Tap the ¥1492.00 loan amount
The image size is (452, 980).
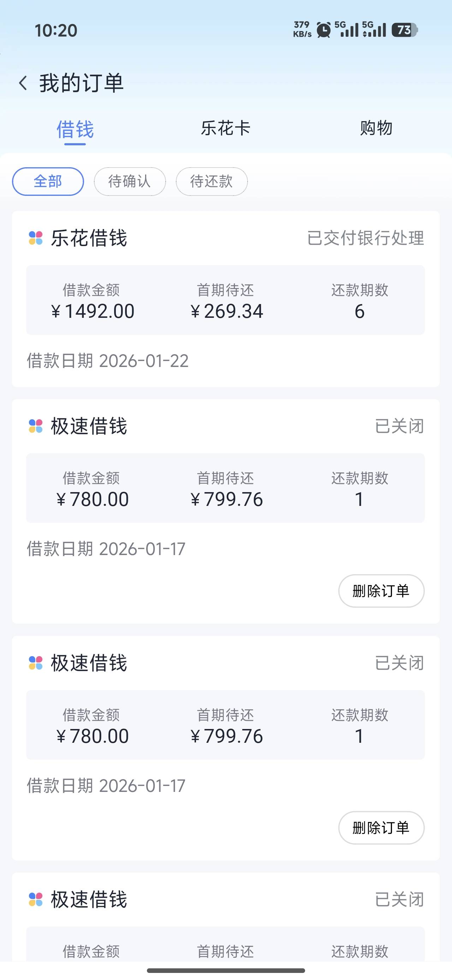[93, 311]
